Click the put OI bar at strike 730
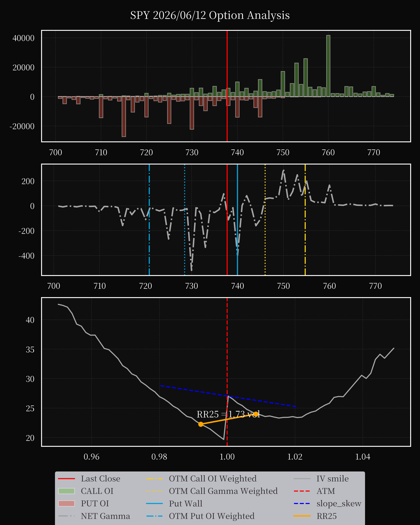 pyautogui.click(x=192, y=113)
